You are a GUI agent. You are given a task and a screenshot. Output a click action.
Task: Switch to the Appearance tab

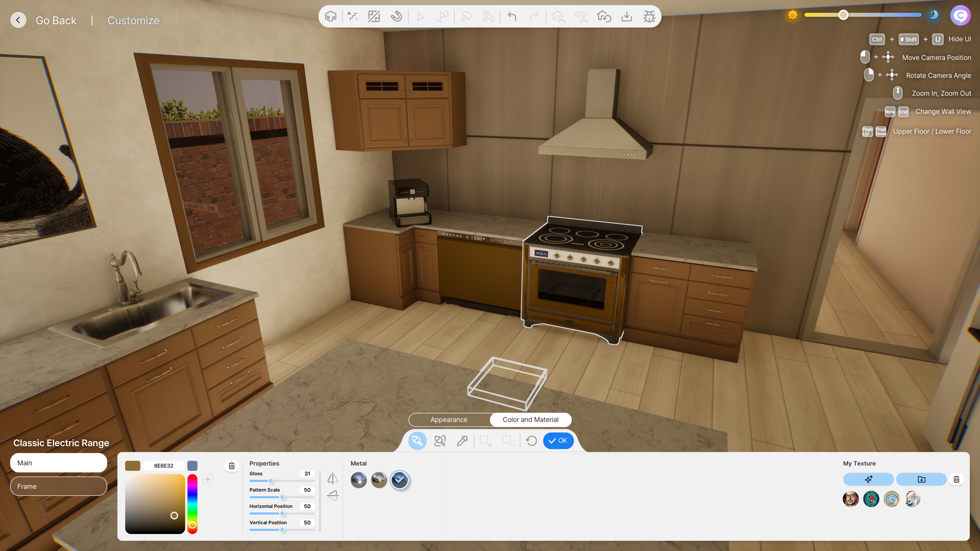(x=449, y=419)
